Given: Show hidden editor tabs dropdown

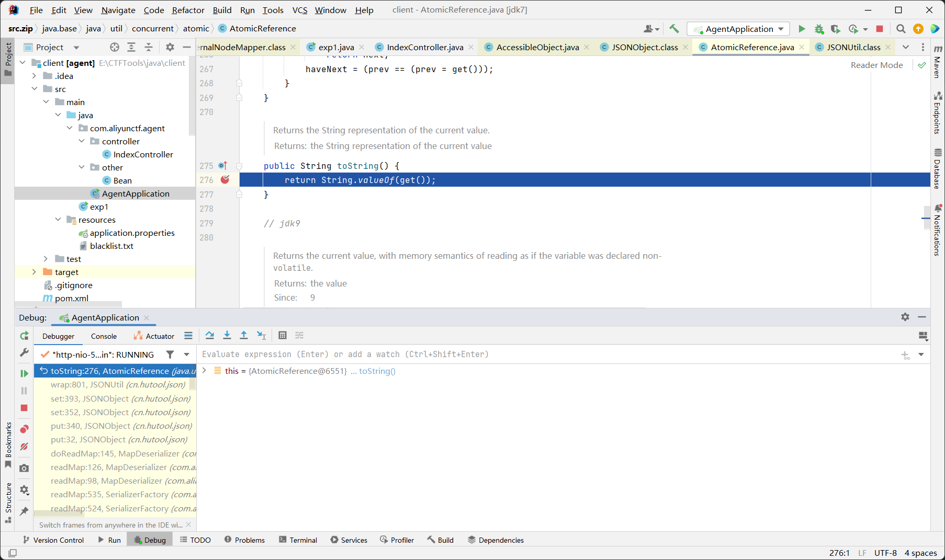Looking at the screenshot, I should point(906,47).
